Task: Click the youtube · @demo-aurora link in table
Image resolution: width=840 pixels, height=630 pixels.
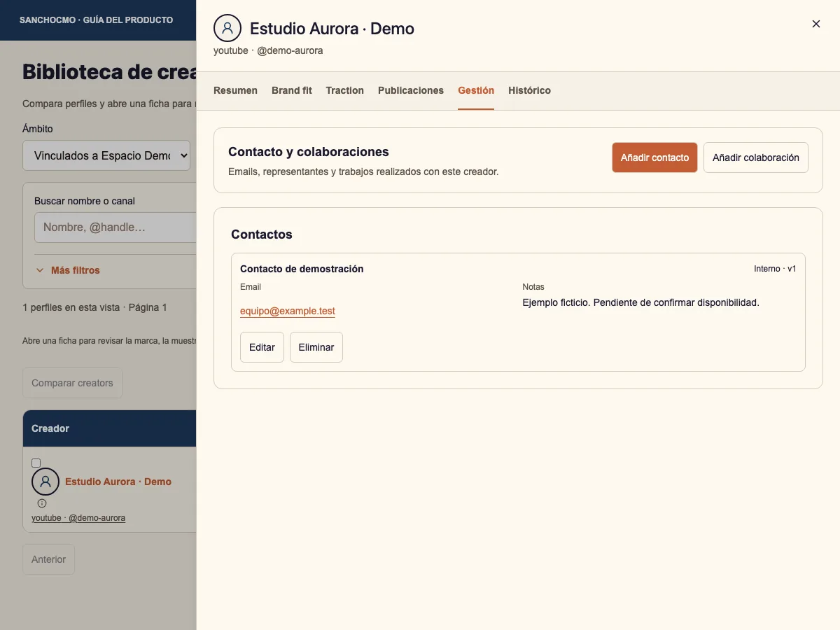Action: click(x=78, y=518)
